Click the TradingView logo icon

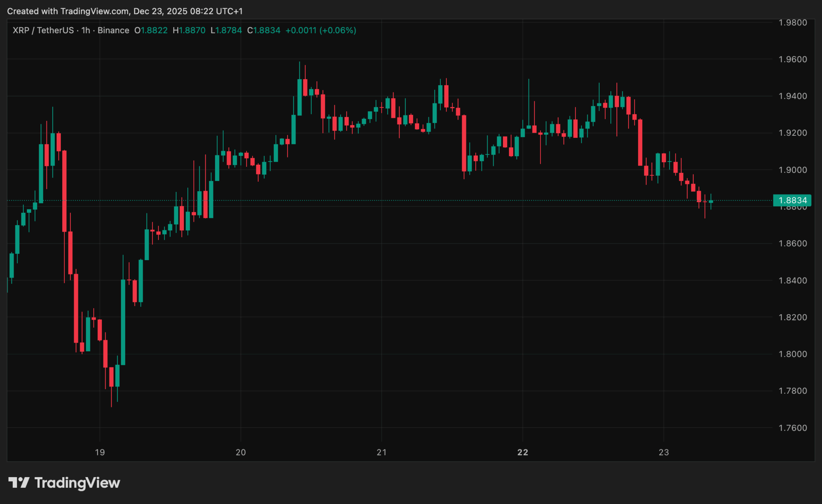point(19,482)
